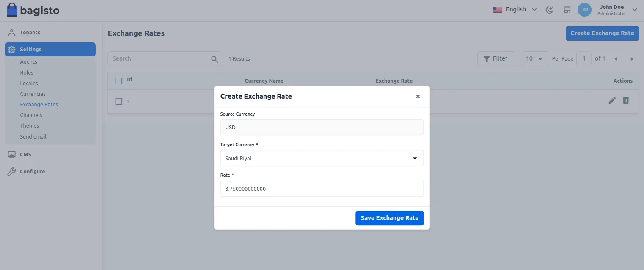Click the CMS image icon in the sidebar
This screenshot has height=270, width=644.
(x=11, y=154)
